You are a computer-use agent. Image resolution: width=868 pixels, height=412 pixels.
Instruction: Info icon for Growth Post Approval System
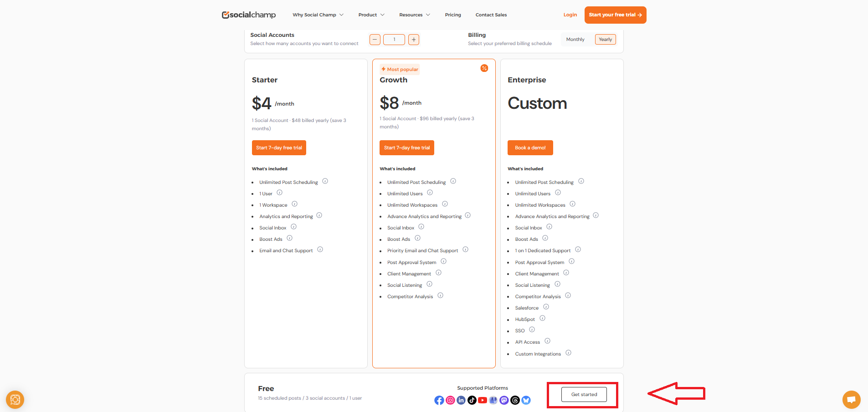coord(444,261)
